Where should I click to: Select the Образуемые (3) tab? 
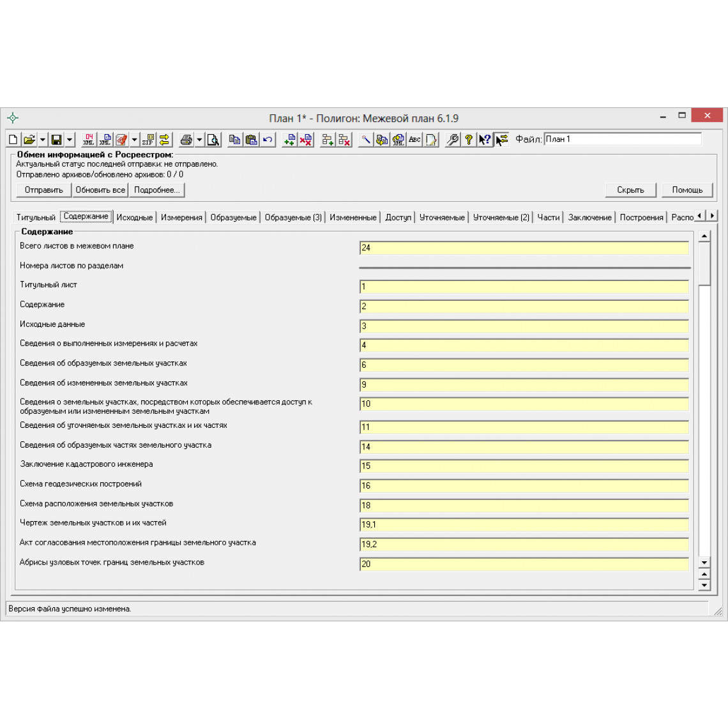(293, 217)
